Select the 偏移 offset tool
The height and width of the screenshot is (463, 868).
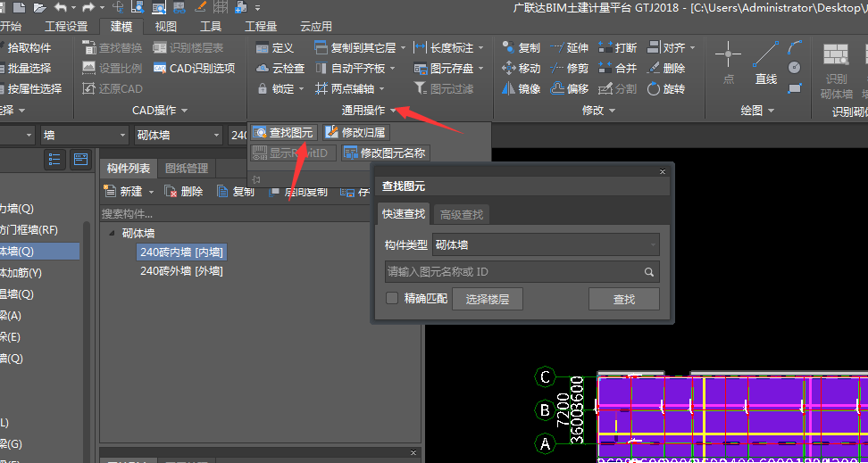(x=570, y=89)
